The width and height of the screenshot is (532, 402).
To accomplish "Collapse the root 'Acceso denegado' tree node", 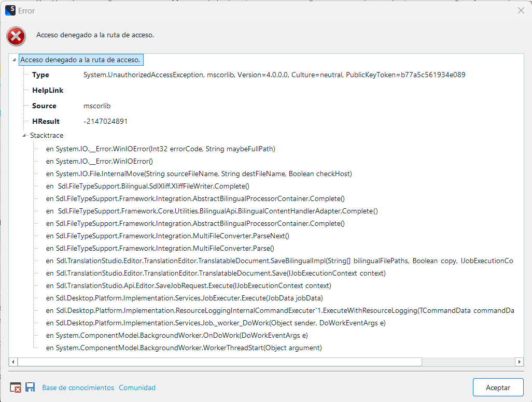I will [x=14, y=60].
